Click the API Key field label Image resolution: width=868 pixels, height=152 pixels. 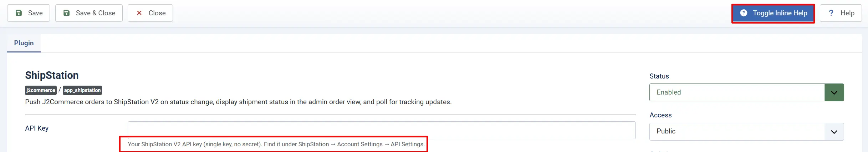tap(37, 128)
